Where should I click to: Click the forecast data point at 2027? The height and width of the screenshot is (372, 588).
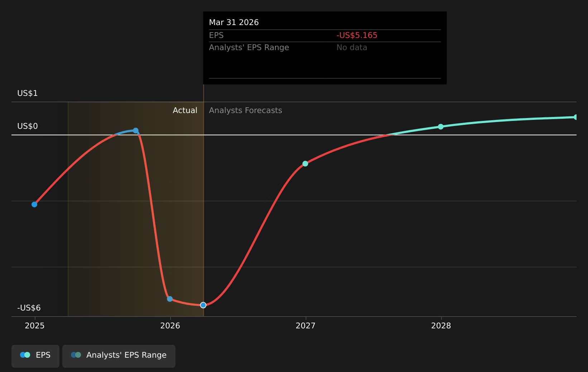point(305,164)
